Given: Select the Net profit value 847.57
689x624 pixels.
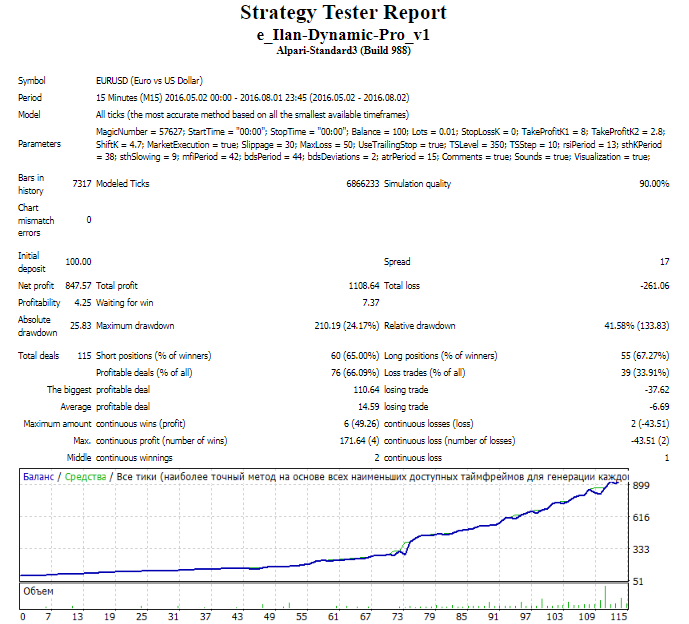Looking at the screenshot, I should (x=76, y=286).
